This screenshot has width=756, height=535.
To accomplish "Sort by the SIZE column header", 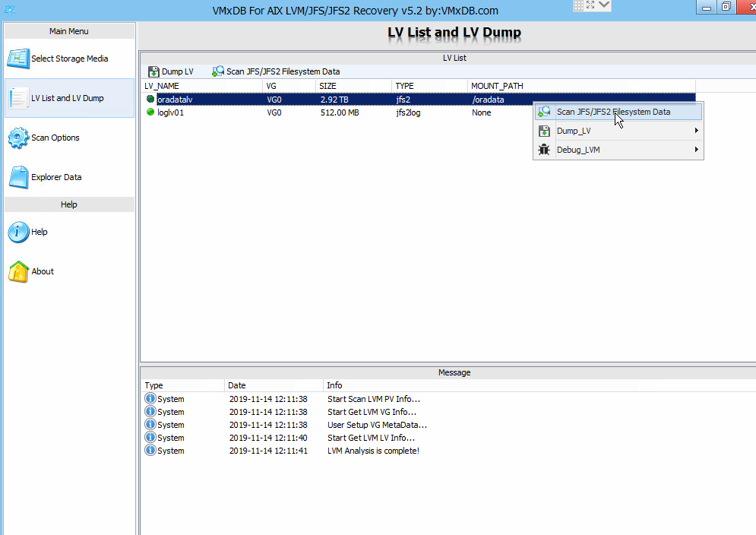I will (x=353, y=86).
